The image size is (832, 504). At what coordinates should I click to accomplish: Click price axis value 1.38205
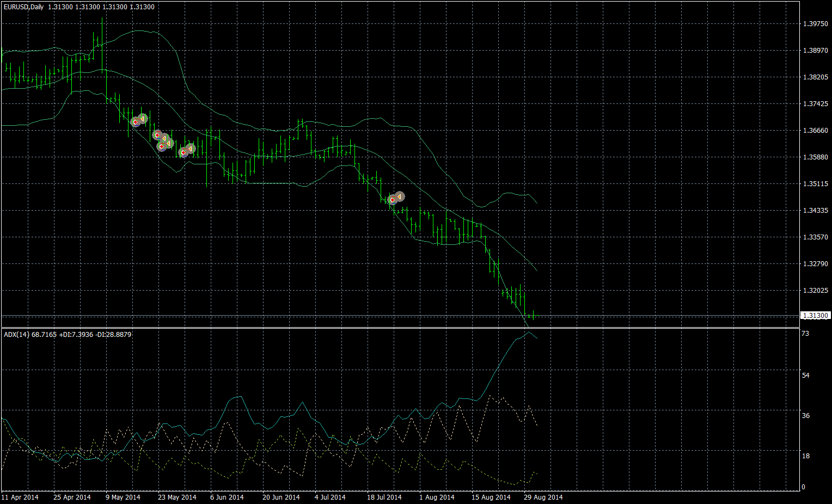[815, 77]
